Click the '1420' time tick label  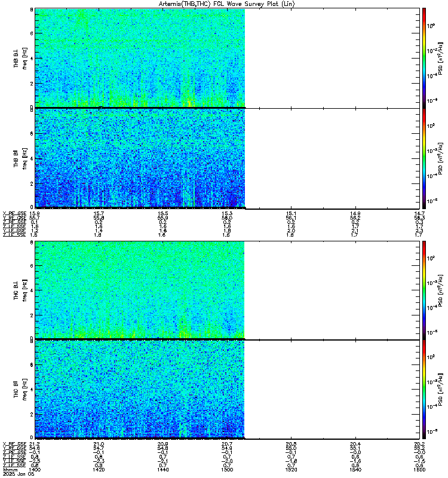pos(99,470)
